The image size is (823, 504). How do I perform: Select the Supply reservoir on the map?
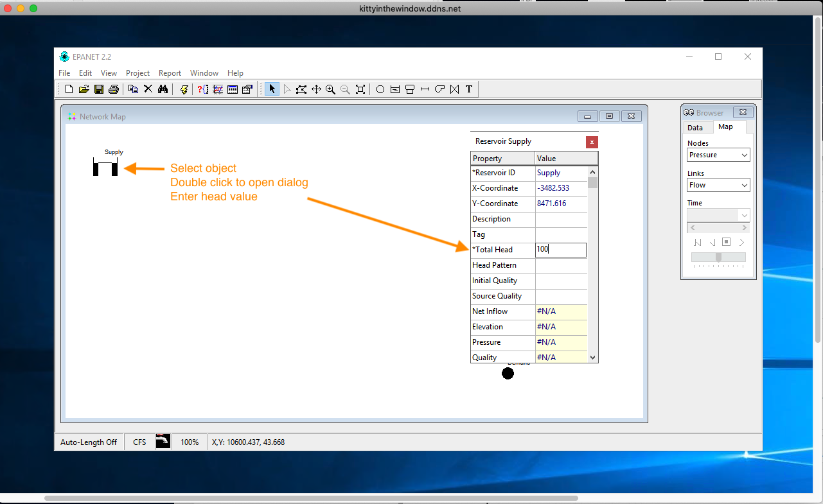tap(105, 167)
